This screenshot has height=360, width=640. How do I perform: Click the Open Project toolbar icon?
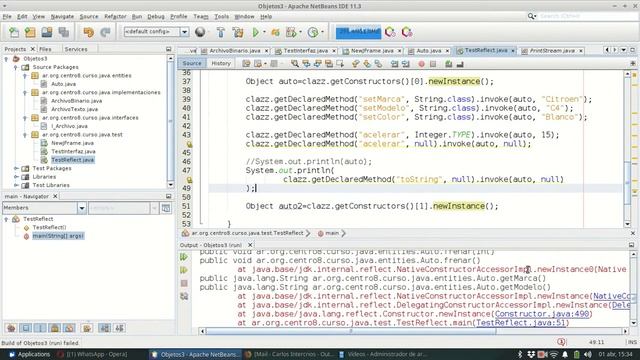(x=47, y=32)
